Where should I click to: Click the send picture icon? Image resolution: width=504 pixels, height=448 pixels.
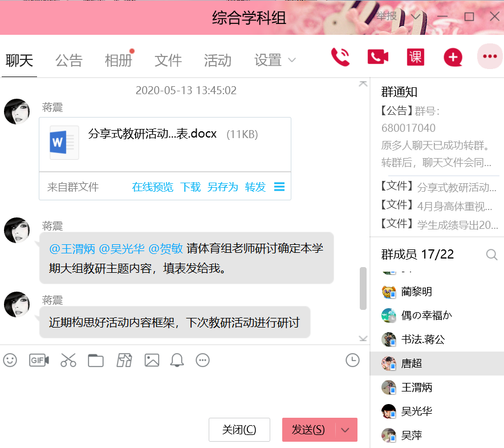[152, 360]
